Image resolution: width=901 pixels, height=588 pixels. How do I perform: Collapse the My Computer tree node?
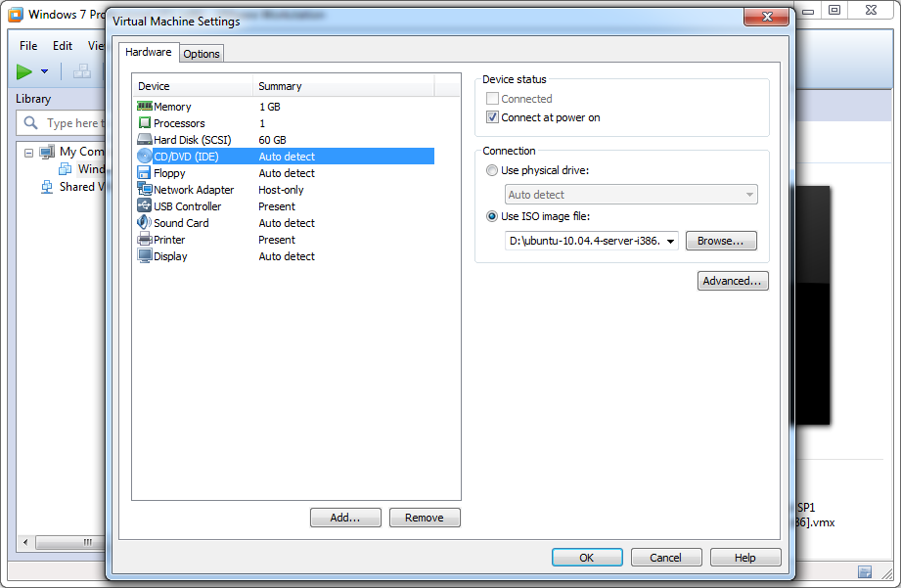point(29,153)
